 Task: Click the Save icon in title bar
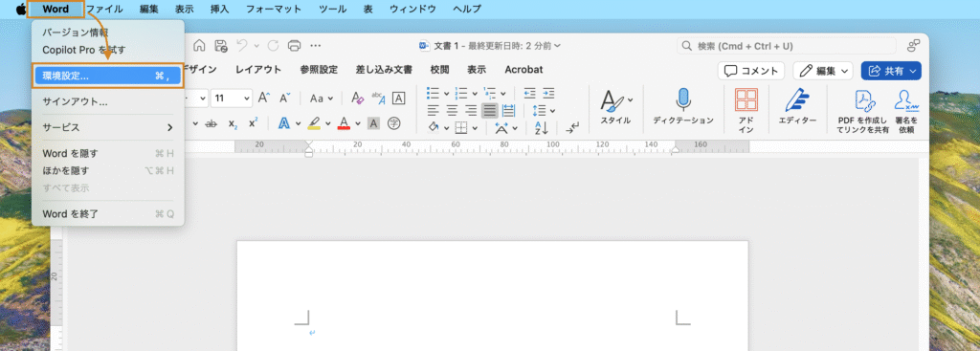click(x=221, y=46)
